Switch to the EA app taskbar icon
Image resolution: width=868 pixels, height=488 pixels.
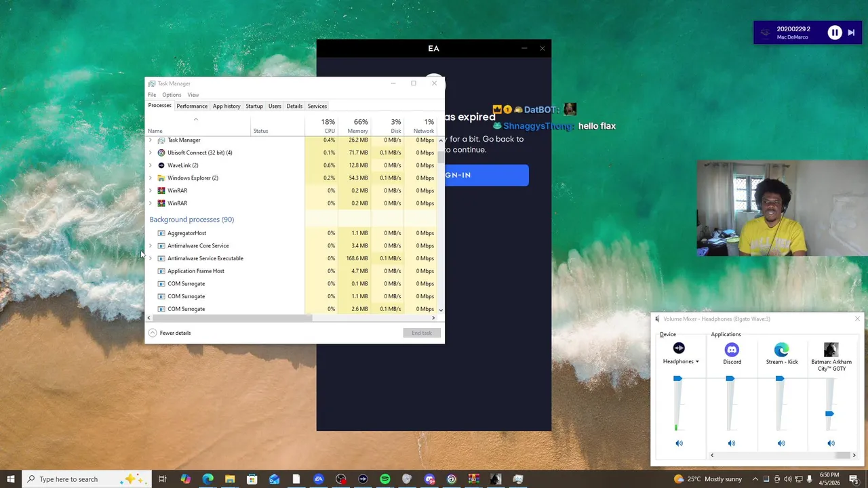pos(319,479)
